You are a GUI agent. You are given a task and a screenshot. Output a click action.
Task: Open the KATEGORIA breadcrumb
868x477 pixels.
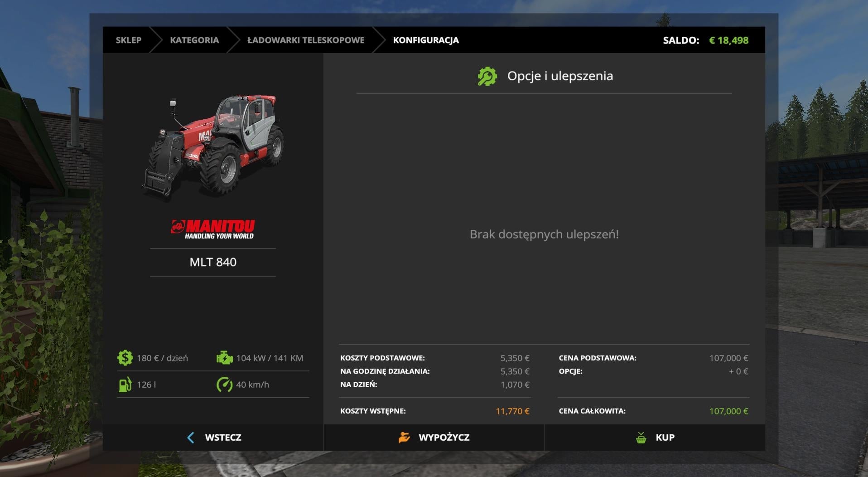tap(194, 40)
